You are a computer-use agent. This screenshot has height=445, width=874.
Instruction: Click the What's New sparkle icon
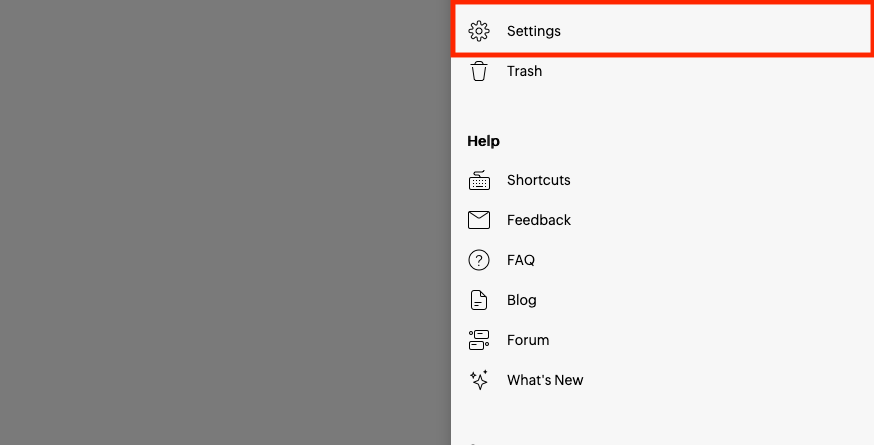(x=479, y=380)
